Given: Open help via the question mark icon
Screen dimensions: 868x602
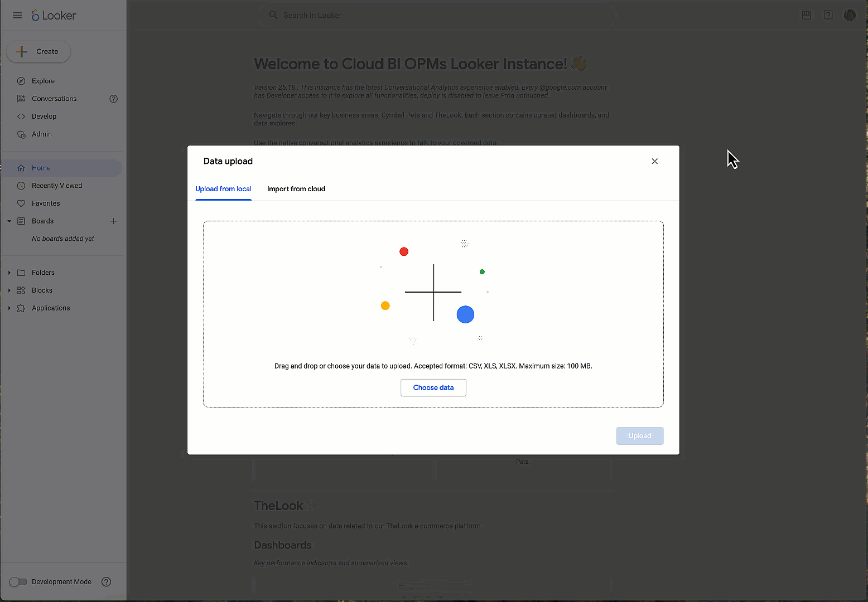Looking at the screenshot, I should pyautogui.click(x=828, y=15).
